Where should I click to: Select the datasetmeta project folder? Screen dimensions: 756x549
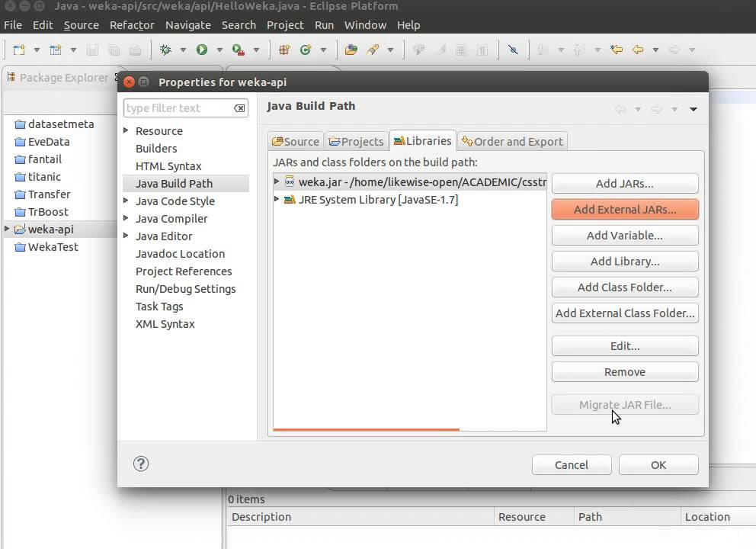pyautogui.click(x=54, y=124)
